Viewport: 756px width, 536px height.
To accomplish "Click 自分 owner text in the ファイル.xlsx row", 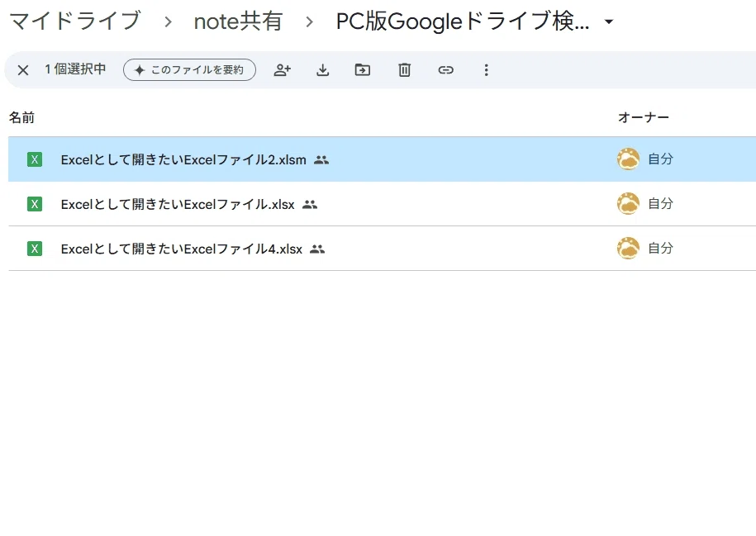I will (660, 203).
